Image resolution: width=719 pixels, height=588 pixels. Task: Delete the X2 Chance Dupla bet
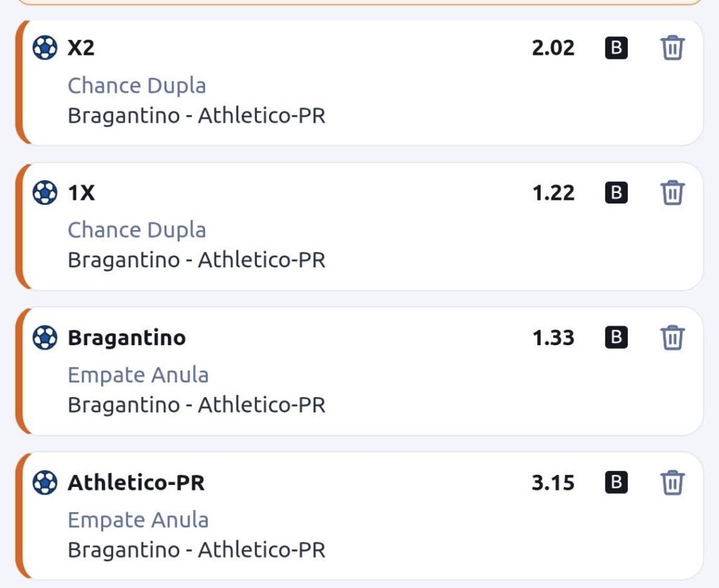coord(672,48)
